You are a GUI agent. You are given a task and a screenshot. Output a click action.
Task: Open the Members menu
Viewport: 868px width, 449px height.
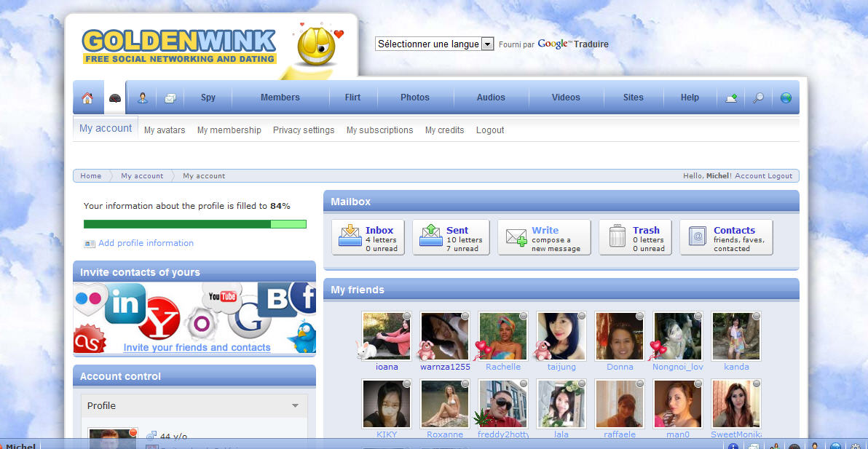280,98
